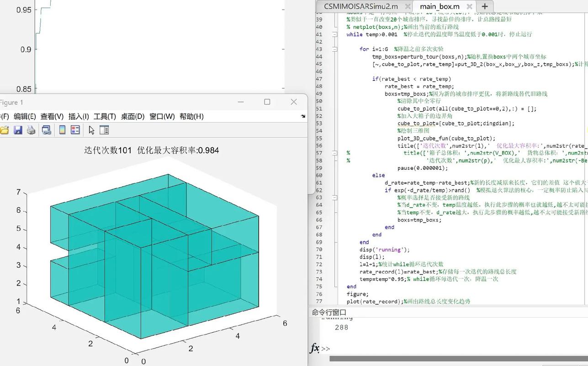Click the command window prompt input
The height and width of the screenshot is (366, 588).
coord(411,349)
